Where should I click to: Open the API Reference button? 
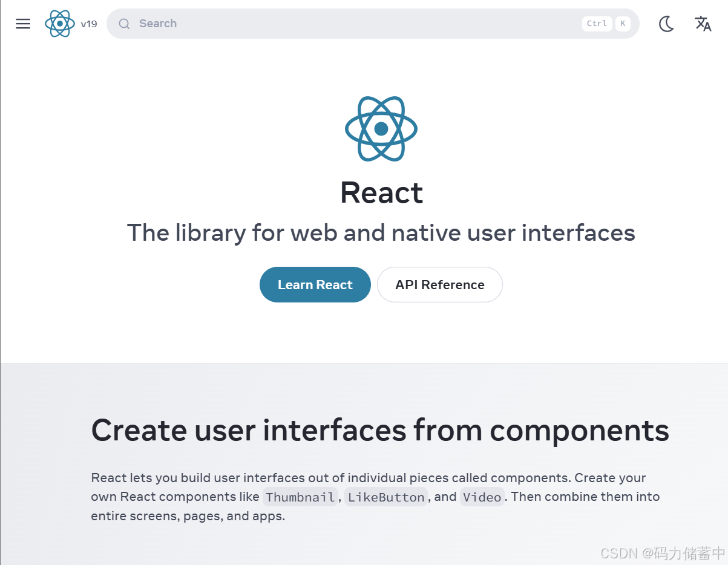point(440,285)
